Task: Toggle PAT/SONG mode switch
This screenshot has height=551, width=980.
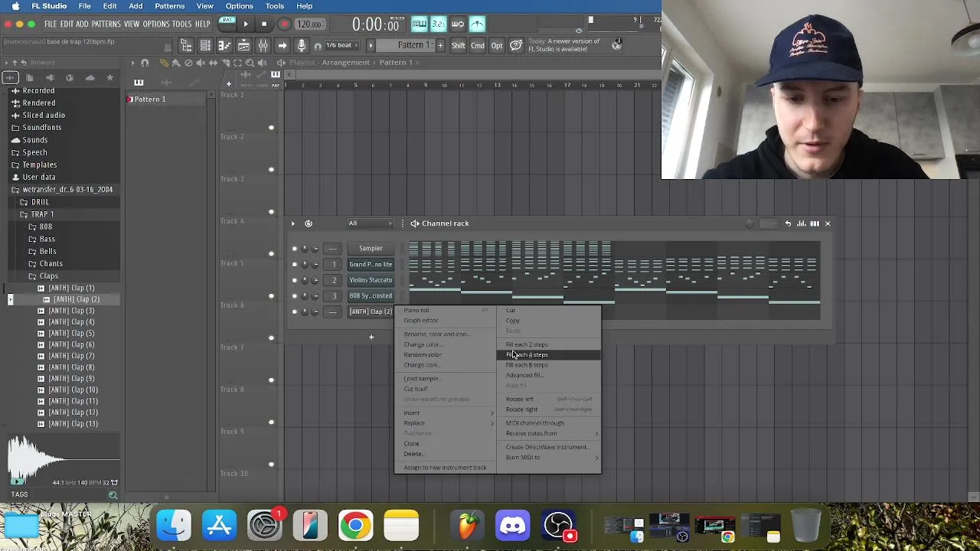Action: point(227,24)
